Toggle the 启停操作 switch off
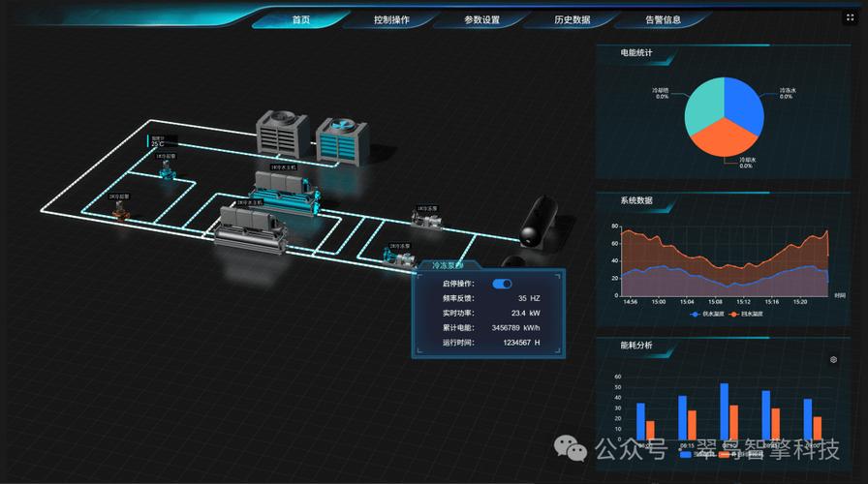 [502, 284]
